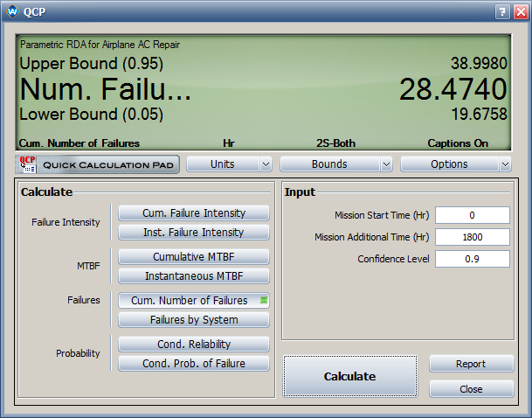Click the help question mark button
This screenshot has height=418, width=532.
coord(502,11)
